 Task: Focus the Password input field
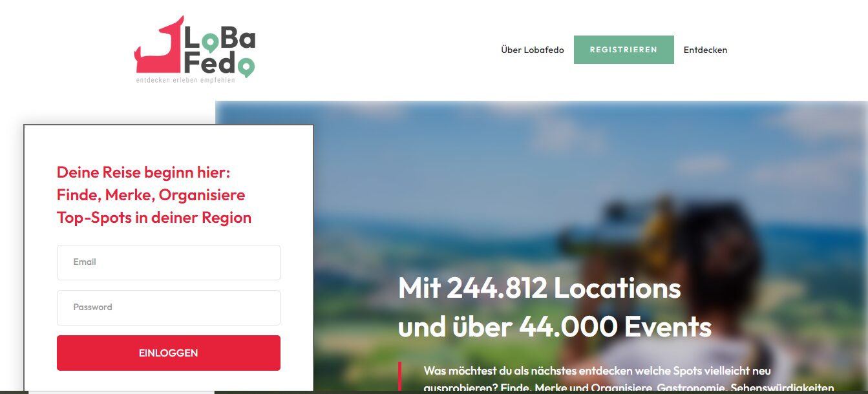[x=169, y=307]
